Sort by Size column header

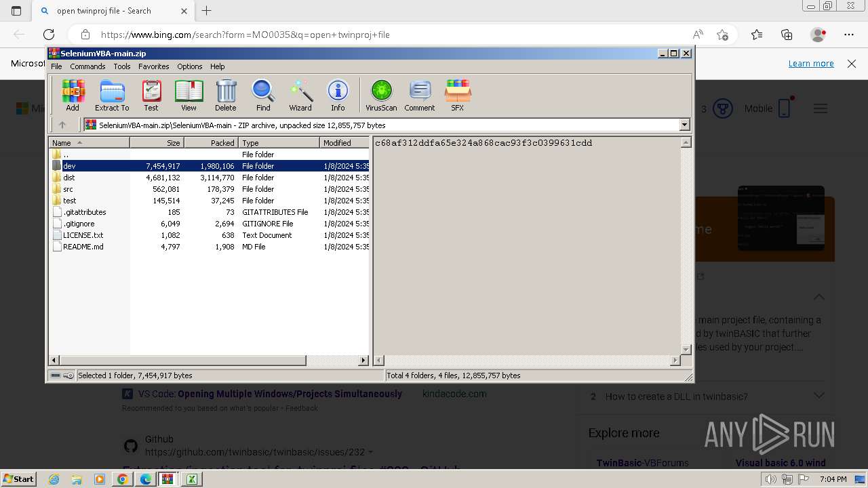coord(157,142)
